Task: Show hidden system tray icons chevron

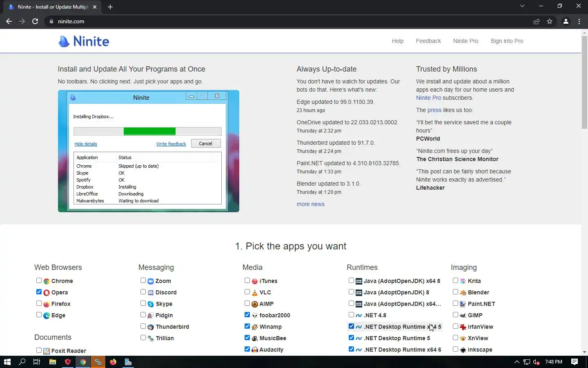Action: [517, 362]
